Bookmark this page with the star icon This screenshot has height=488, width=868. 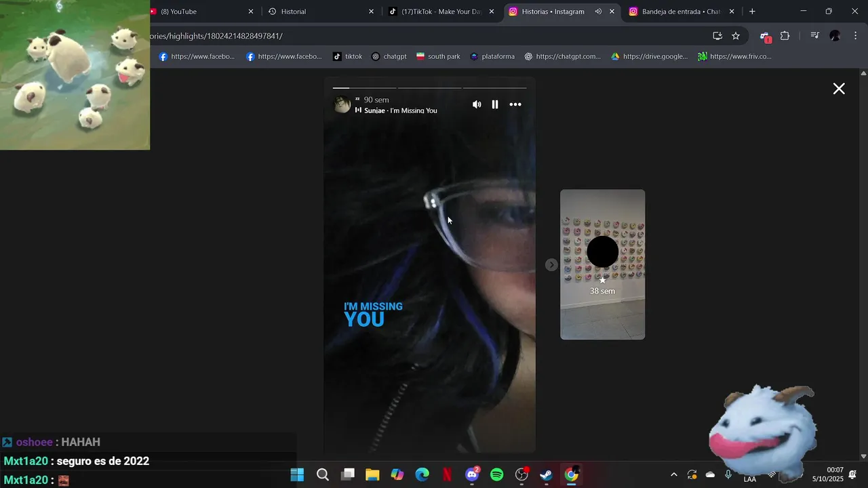[x=736, y=36]
